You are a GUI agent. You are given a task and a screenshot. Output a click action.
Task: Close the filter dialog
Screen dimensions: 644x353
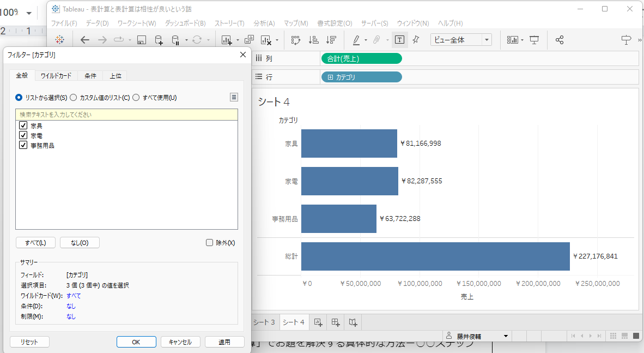point(243,55)
